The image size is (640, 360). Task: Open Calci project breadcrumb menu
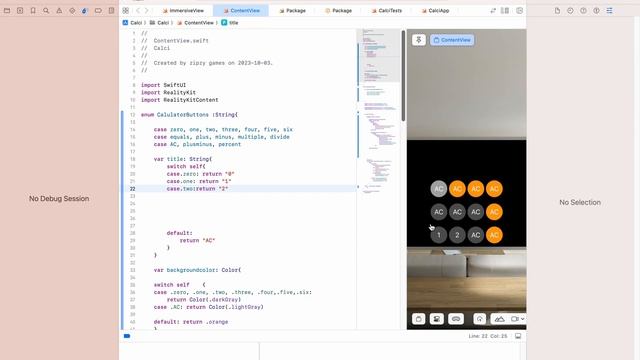coord(133,23)
